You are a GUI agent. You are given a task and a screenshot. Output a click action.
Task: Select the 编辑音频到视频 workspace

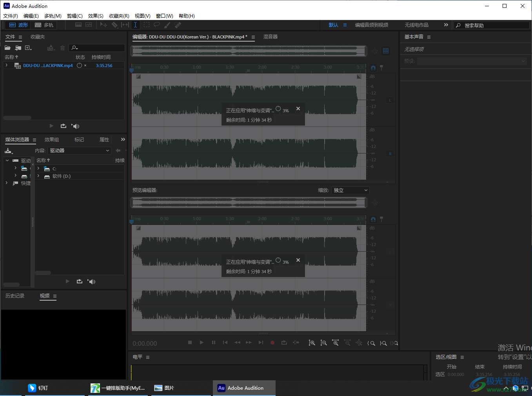click(371, 25)
